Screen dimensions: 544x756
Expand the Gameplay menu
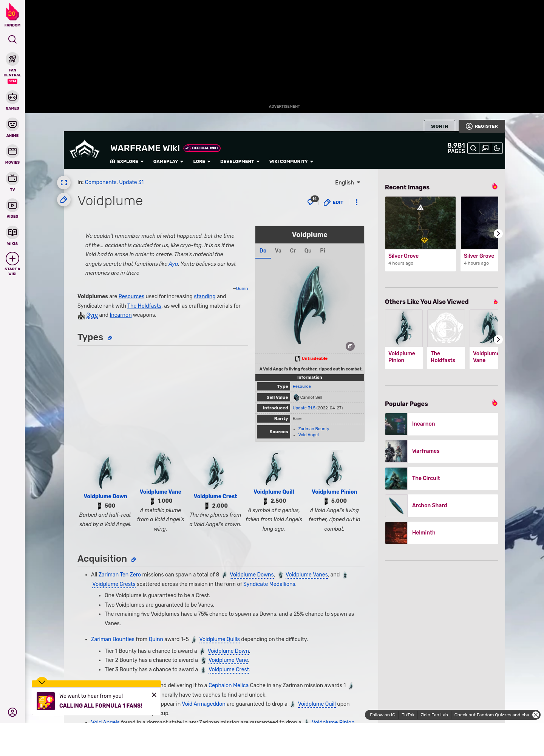168,161
